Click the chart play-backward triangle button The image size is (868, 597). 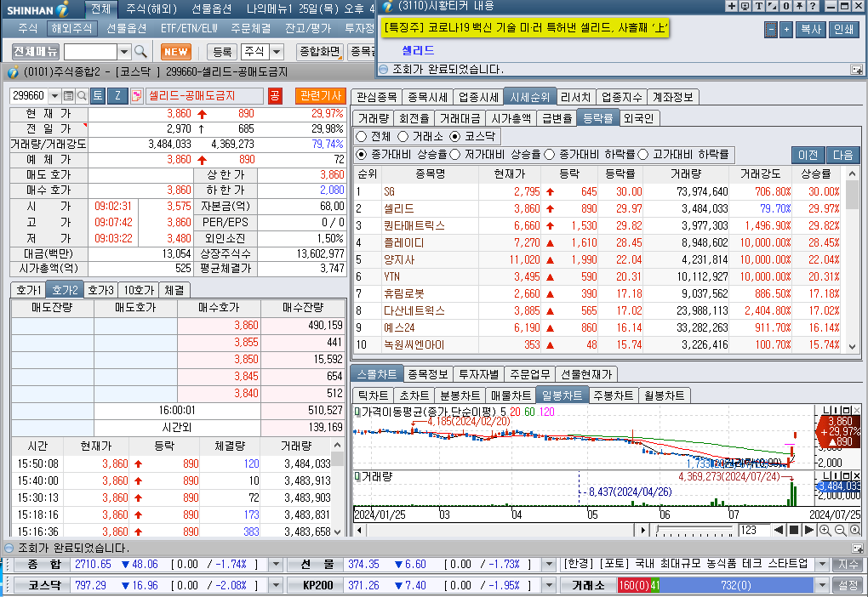pyautogui.click(x=779, y=530)
